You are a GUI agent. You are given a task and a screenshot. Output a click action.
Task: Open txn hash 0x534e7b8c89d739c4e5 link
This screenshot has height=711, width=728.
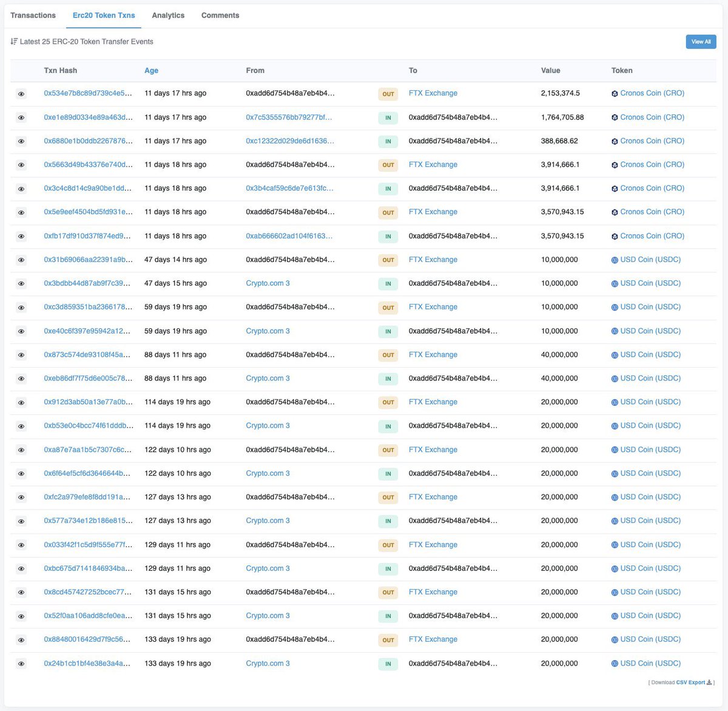[x=88, y=93]
